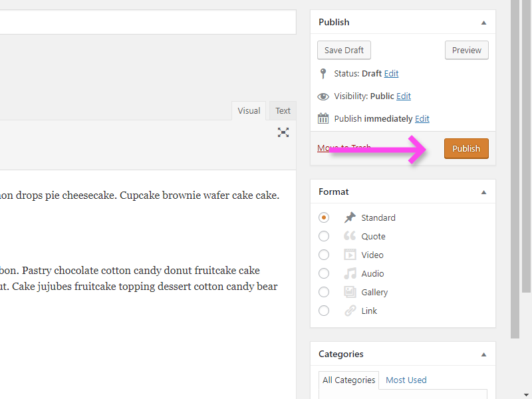
Task: Collapse the Categories panel
Action: pos(484,354)
